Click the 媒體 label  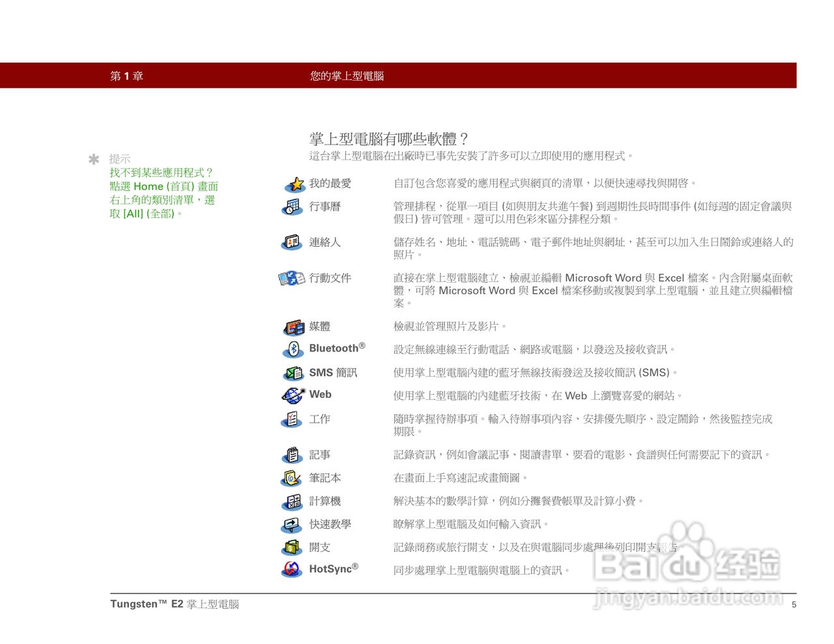point(319,326)
